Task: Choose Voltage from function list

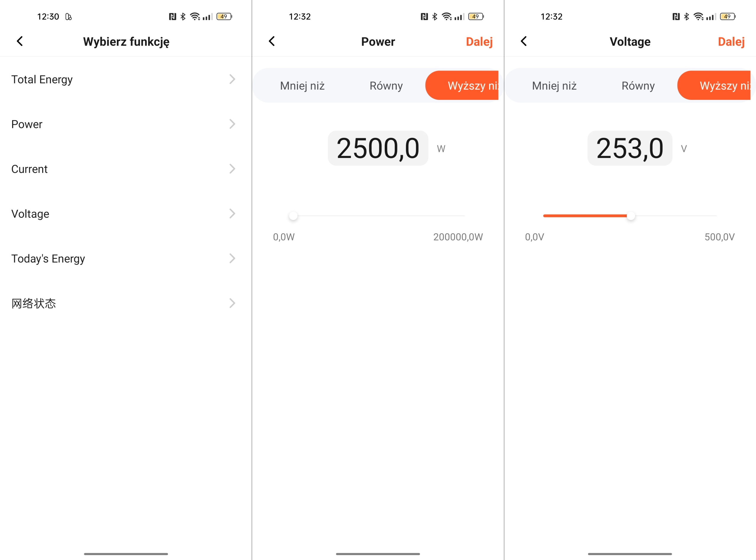Action: pos(126,214)
